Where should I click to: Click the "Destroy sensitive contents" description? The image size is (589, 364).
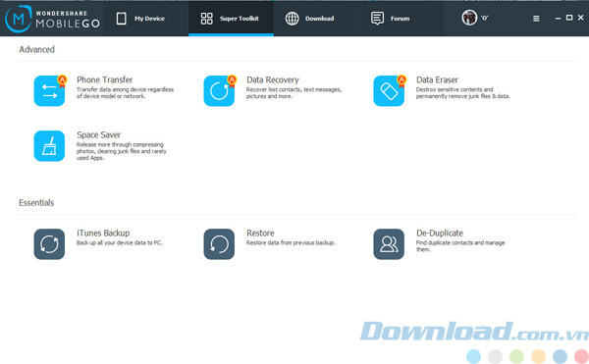point(463,92)
